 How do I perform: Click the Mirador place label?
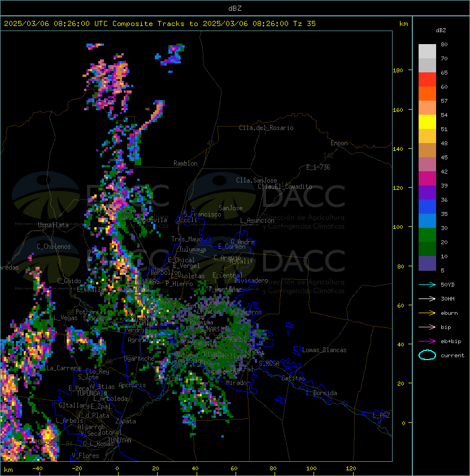tap(238, 383)
